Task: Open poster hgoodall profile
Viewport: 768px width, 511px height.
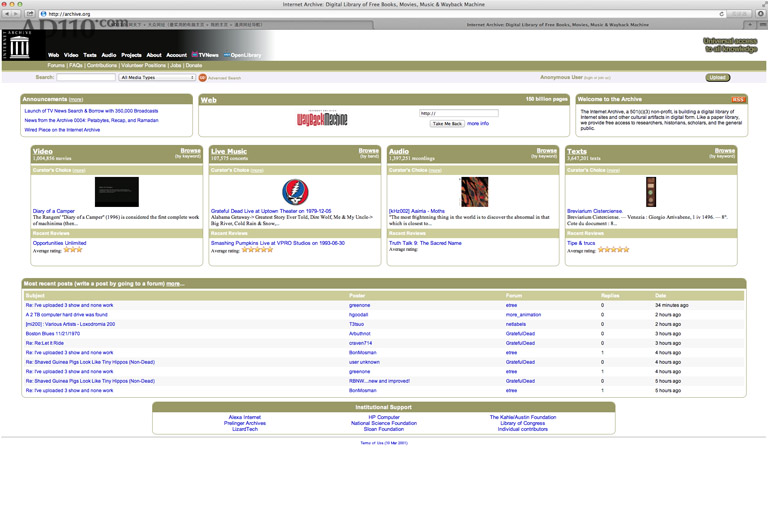Action: [x=359, y=315]
